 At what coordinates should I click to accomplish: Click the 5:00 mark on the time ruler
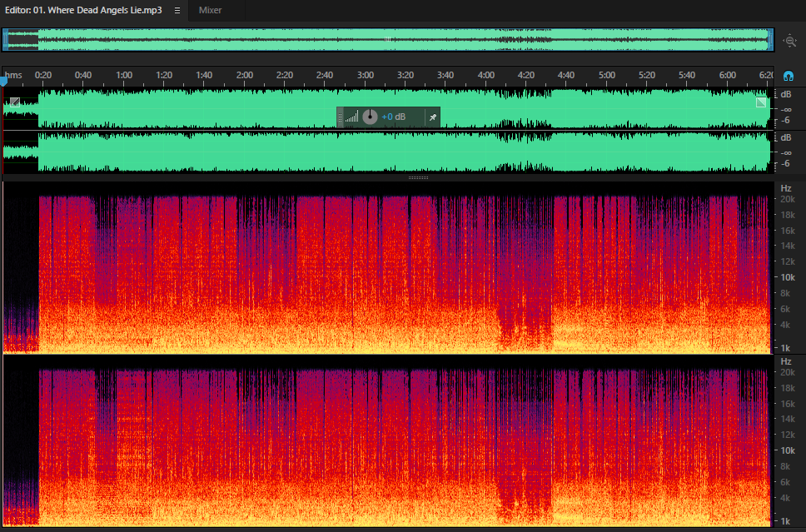point(606,75)
